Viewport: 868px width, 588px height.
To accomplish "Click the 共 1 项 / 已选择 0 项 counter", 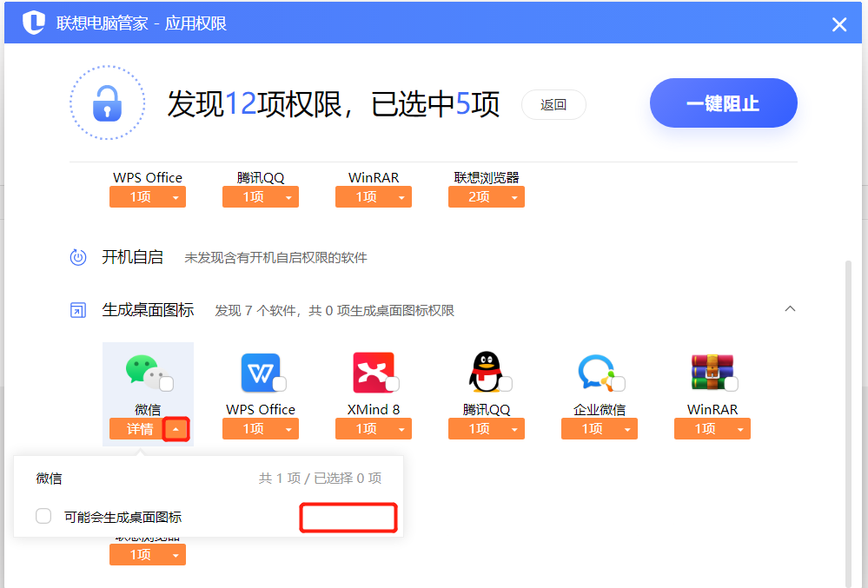I will (320, 479).
